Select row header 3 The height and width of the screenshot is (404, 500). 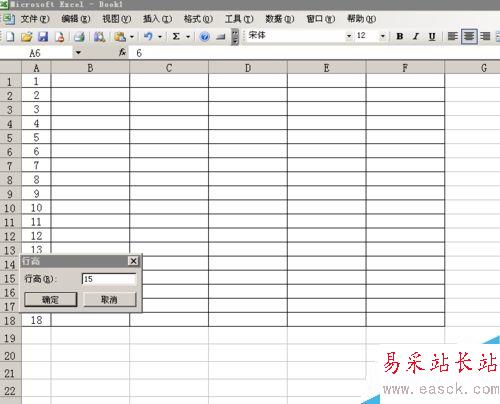point(10,109)
